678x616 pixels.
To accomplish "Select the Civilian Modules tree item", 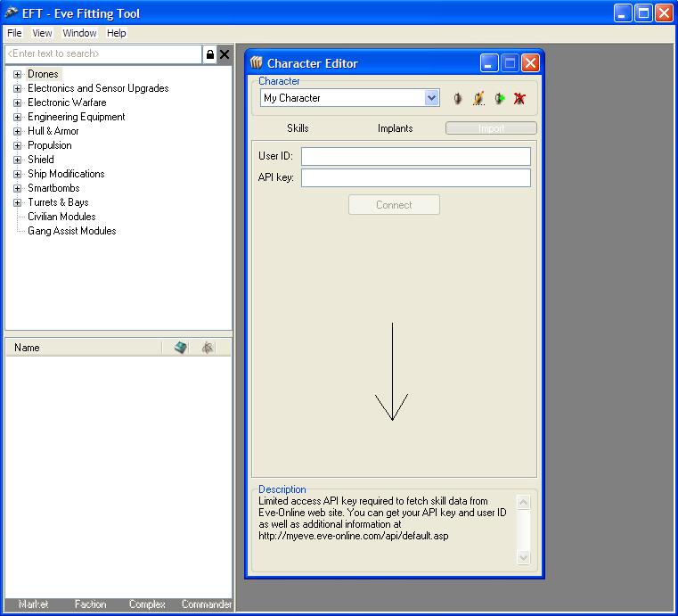I will [61, 217].
